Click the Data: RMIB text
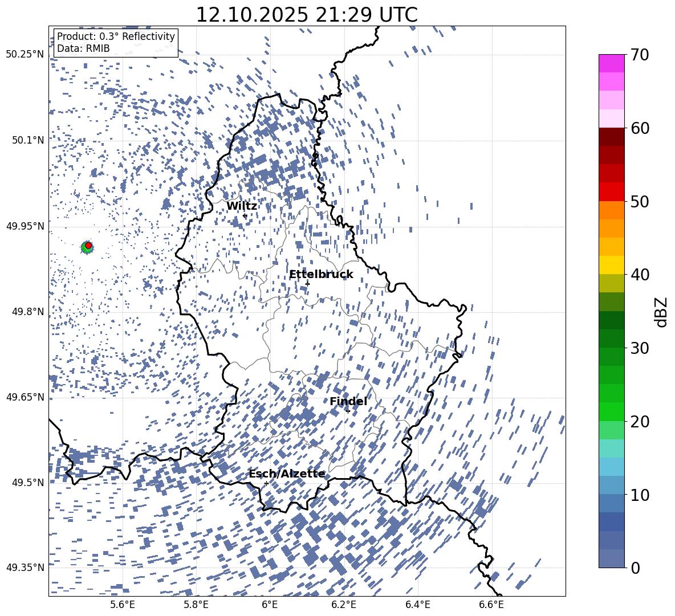Image resolution: width=675 pixels, height=616 pixels. [x=83, y=48]
